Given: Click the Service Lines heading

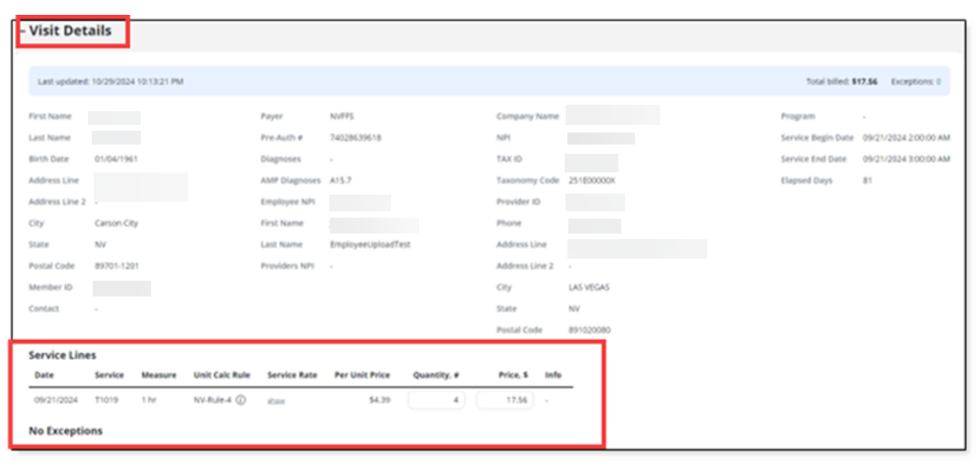Looking at the screenshot, I should coord(62,355).
